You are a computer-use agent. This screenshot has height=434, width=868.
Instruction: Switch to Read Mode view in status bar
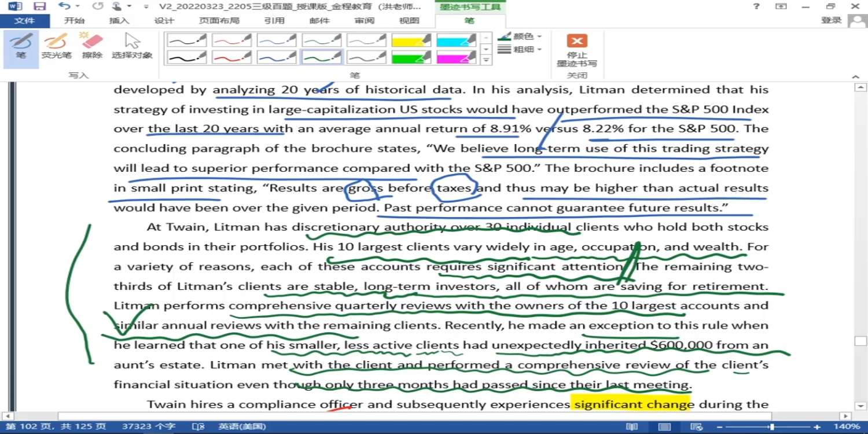point(632,427)
